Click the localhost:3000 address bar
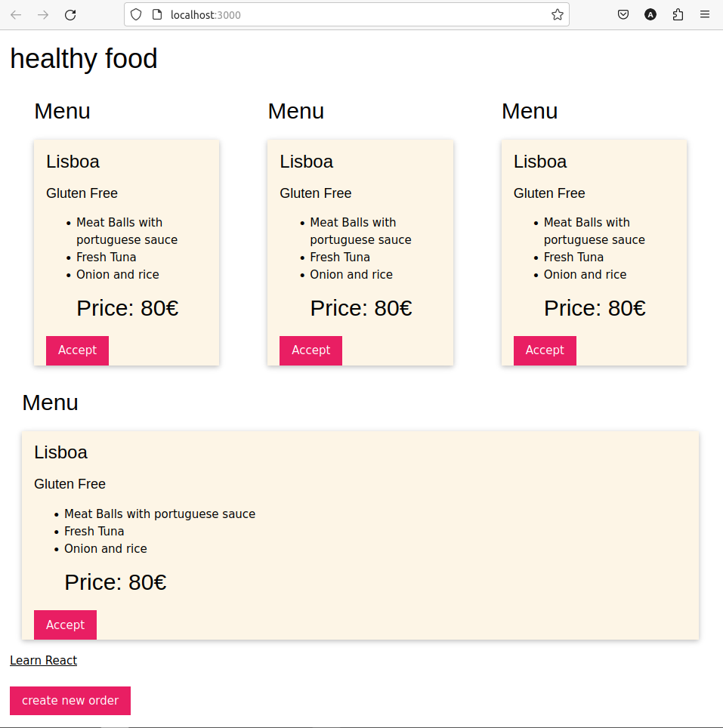This screenshot has width=723, height=728. [x=346, y=15]
